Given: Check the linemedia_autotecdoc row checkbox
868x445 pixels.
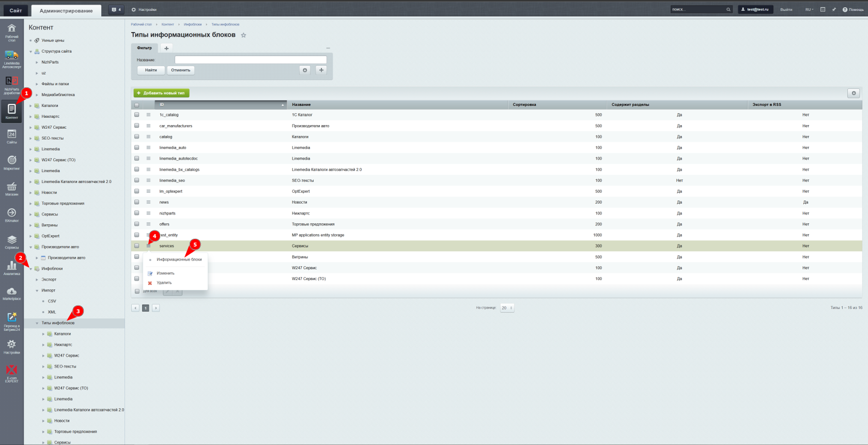Looking at the screenshot, I should (137, 158).
